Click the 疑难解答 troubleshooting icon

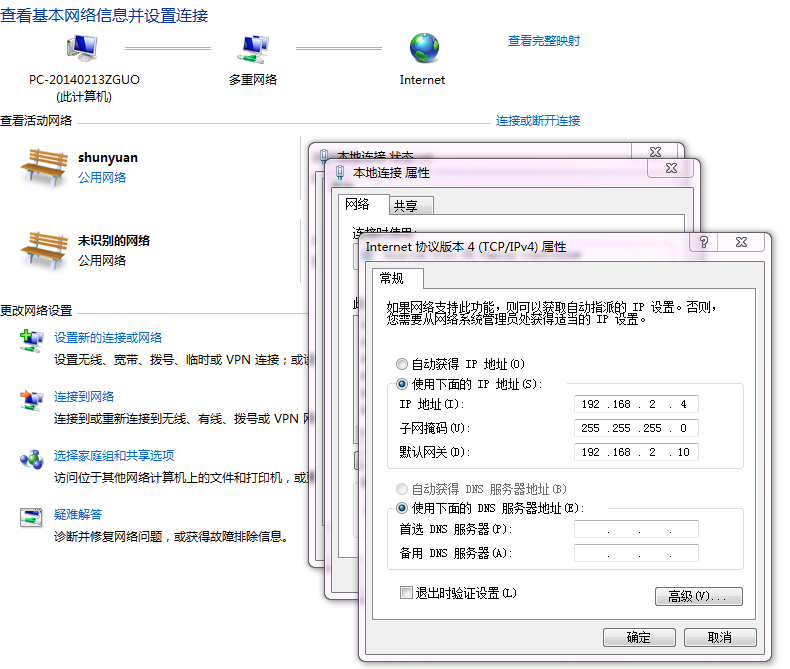(31, 517)
